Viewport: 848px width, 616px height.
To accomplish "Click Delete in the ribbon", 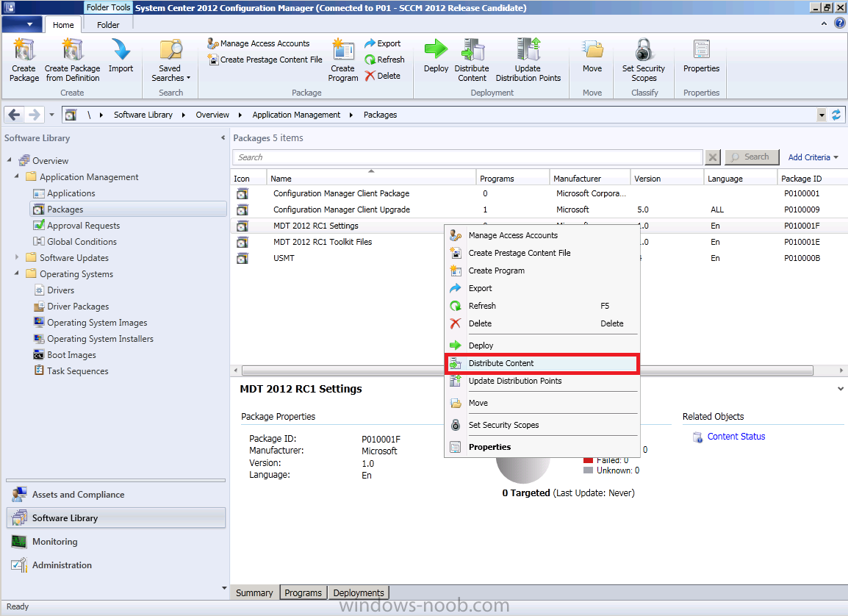I will pos(382,76).
